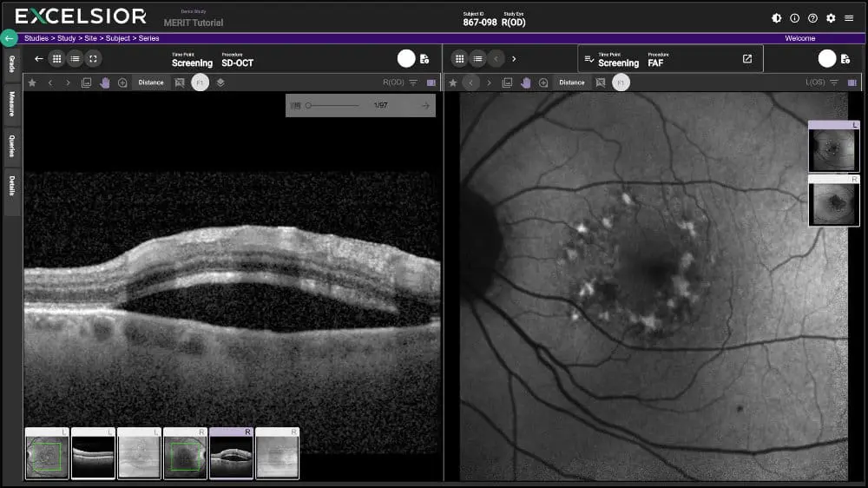The height and width of the screenshot is (488, 868).
Task: Click the Distance button in SD-OCT toolbar
Action: pos(151,82)
